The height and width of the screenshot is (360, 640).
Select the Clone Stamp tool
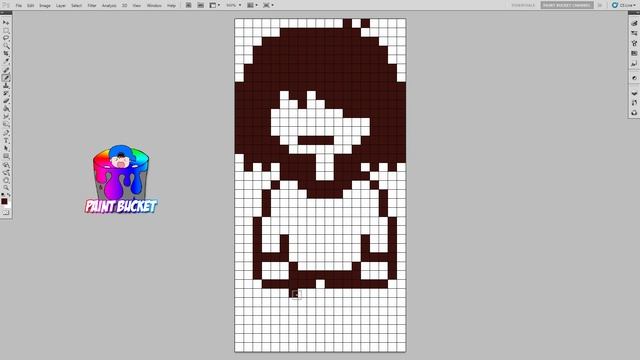(x=6, y=86)
